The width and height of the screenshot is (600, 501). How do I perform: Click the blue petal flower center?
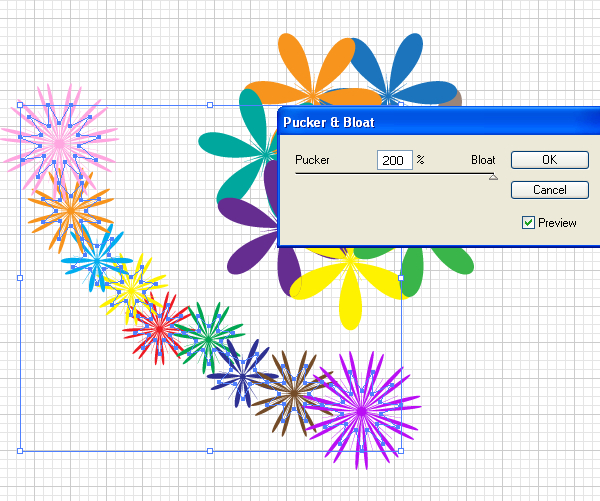click(388, 95)
